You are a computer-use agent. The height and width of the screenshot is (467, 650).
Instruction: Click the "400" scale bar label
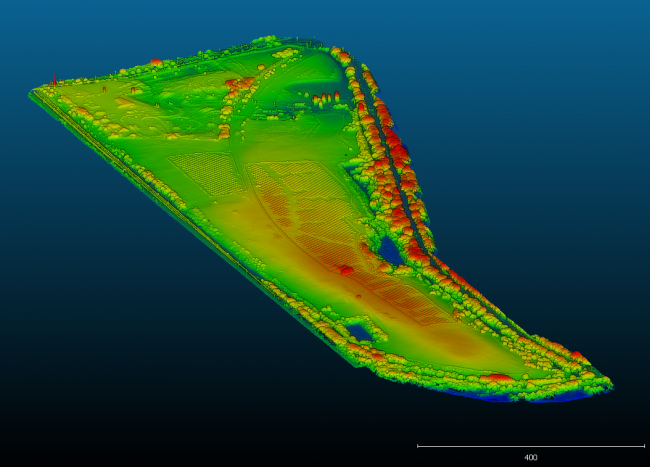(x=531, y=457)
